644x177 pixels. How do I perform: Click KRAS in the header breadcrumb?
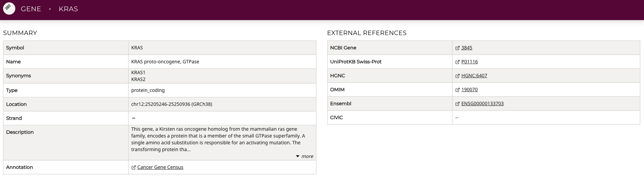point(68,9)
